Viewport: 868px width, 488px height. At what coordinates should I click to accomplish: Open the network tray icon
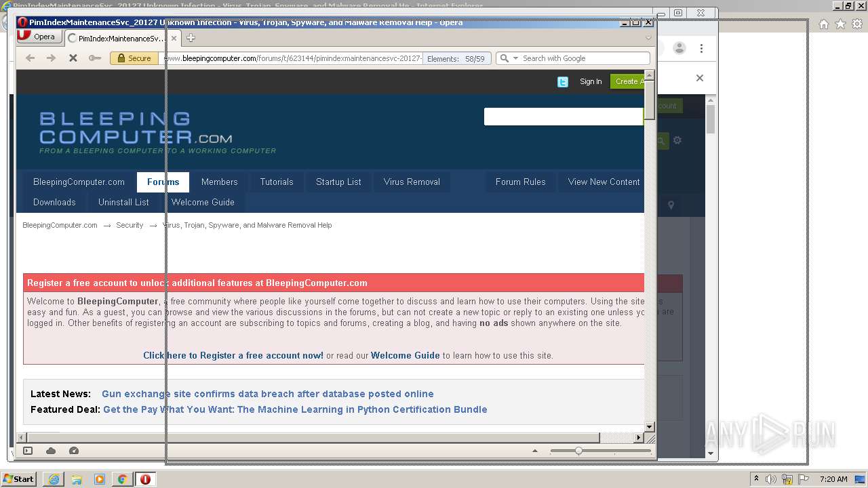click(x=788, y=479)
